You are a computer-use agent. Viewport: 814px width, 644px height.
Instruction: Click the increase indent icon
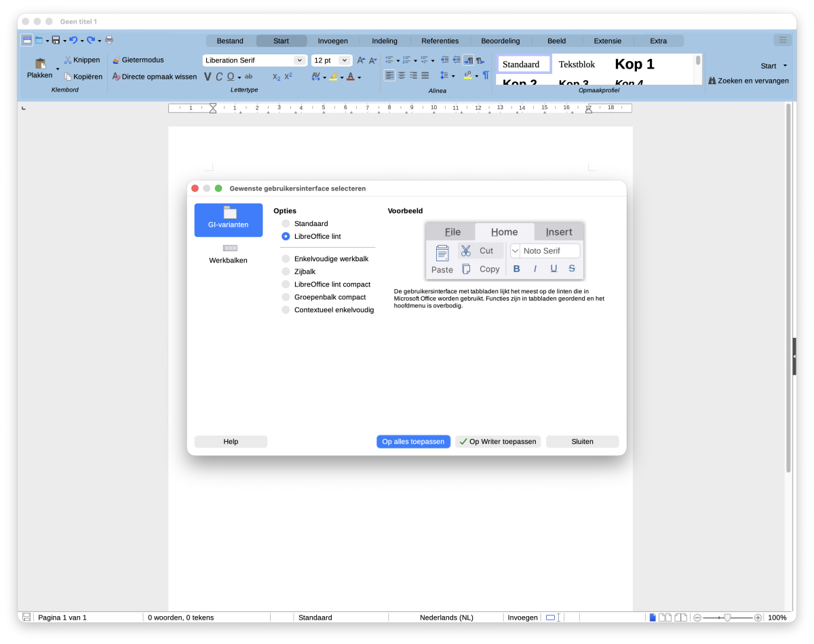pyautogui.click(x=444, y=60)
